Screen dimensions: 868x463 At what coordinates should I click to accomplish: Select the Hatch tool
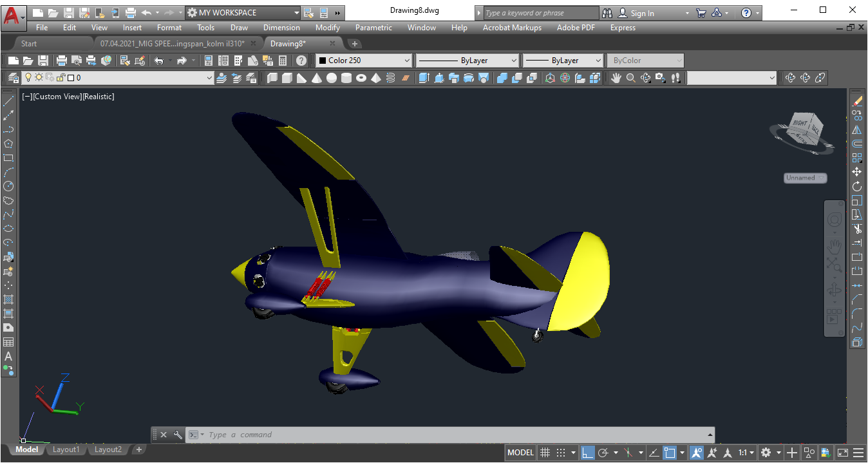(8, 299)
